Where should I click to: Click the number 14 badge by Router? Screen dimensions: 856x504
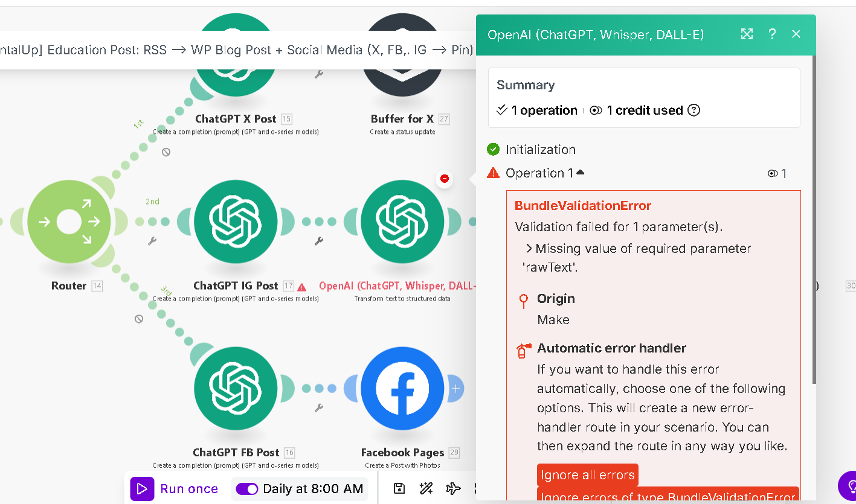tap(97, 285)
